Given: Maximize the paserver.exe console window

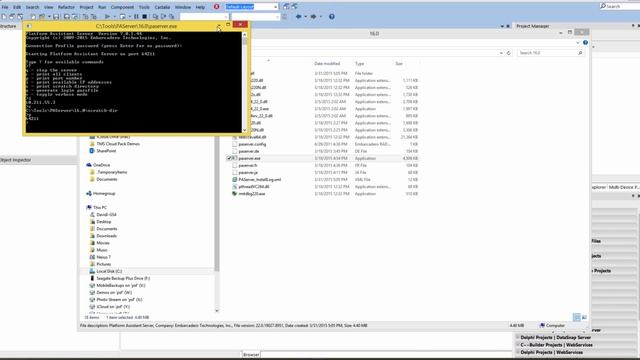Looking at the screenshot, I should pyautogui.click(x=228, y=25).
